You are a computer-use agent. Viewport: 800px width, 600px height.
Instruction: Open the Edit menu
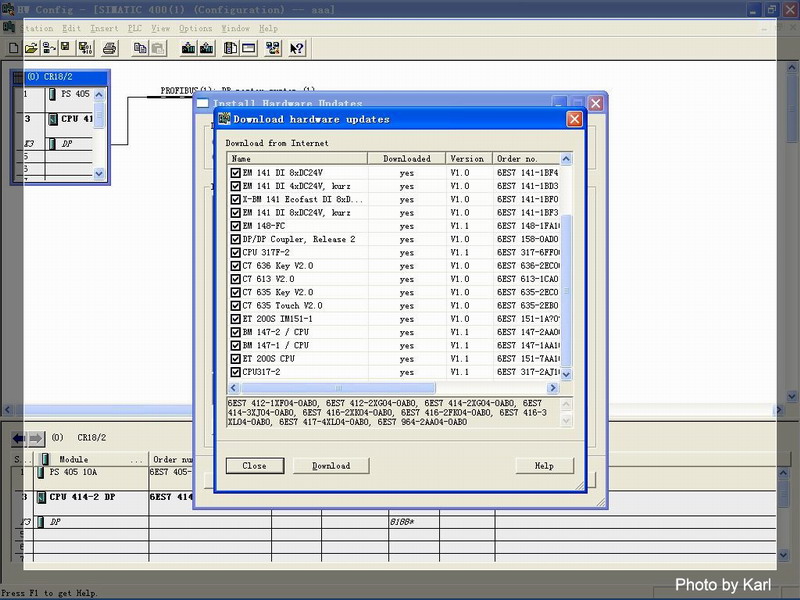pyautogui.click(x=71, y=29)
